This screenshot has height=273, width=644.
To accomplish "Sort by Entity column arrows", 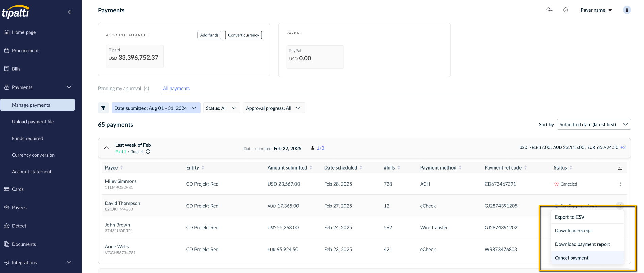I will (x=203, y=167).
